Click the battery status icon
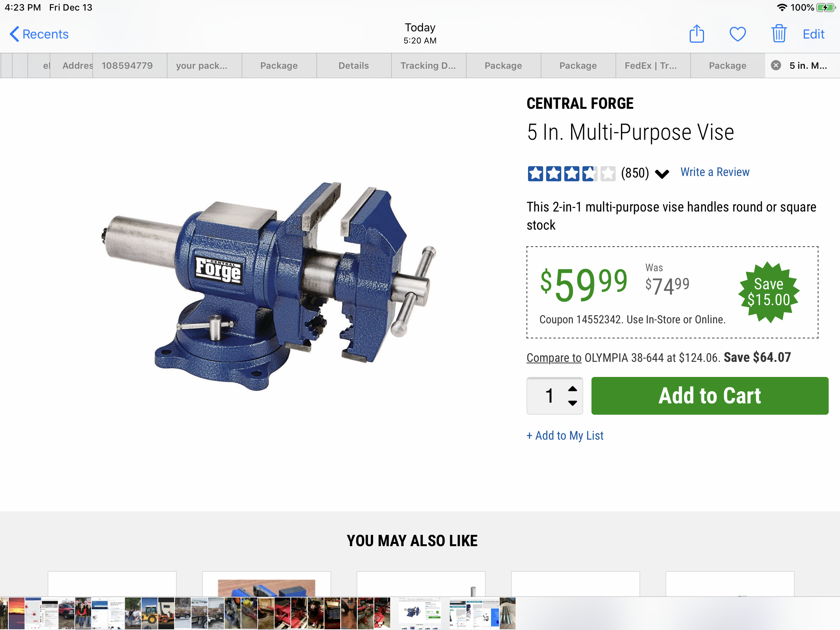The height and width of the screenshot is (630, 840). (825, 8)
